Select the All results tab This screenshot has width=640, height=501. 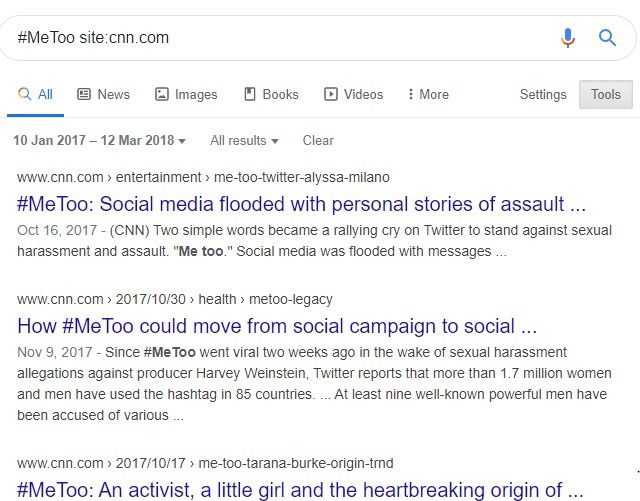tap(36, 94)
